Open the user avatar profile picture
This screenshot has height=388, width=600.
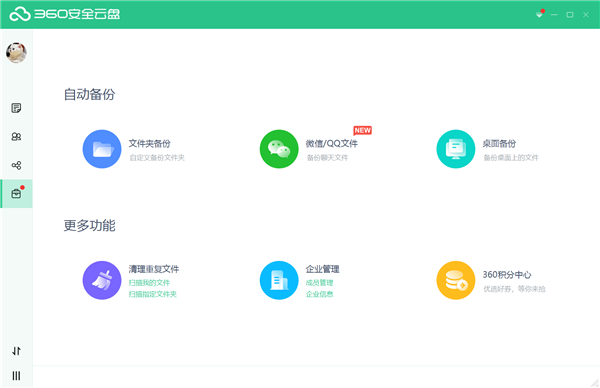[x=16, y=52]
